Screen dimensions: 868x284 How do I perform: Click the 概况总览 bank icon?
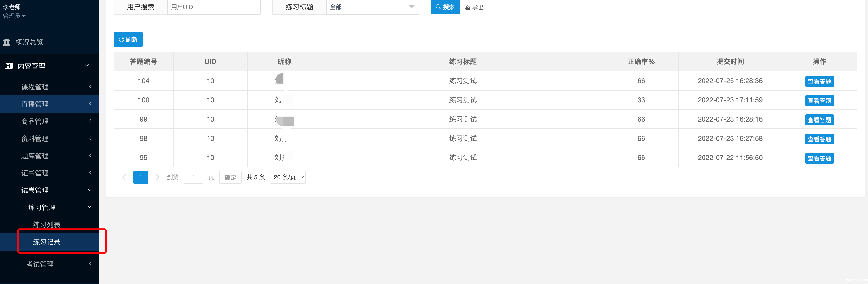click(7, 42)
